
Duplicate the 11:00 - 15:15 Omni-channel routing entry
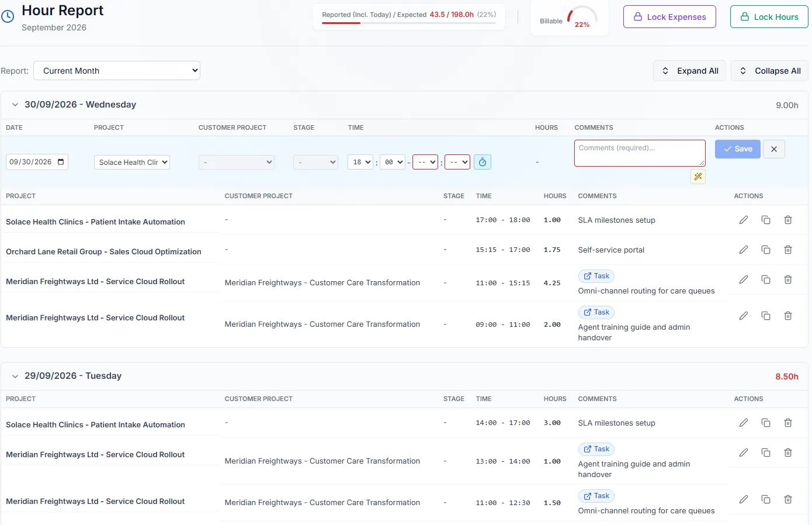pyautogui.click(x=766, y=279)
